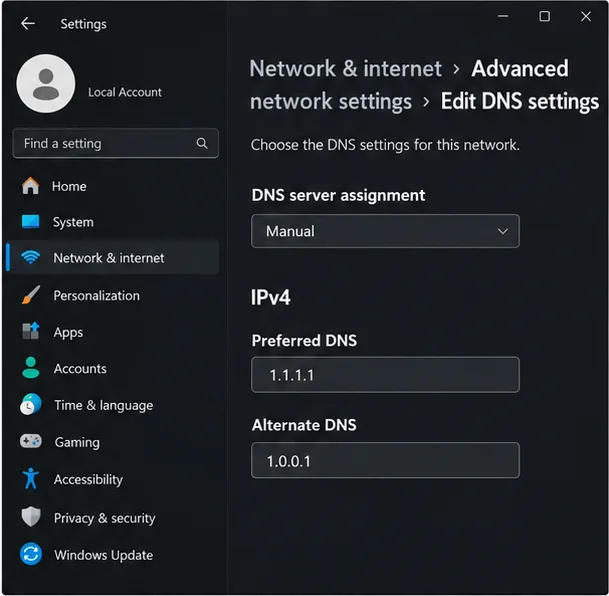This screenshot has height=596, width=609.
Task: Click the System monitor icon
Action: pos(30,222)
